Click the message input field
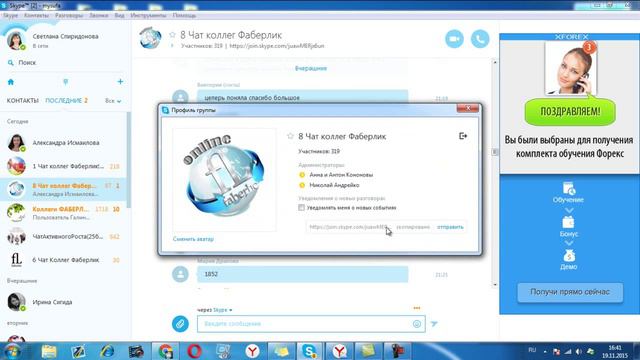The image size is (640, 360). 311,324
